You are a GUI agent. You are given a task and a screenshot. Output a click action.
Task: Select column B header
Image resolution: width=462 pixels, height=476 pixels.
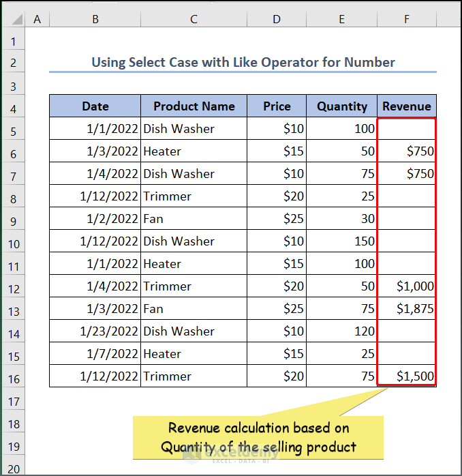tap(95, 19)
